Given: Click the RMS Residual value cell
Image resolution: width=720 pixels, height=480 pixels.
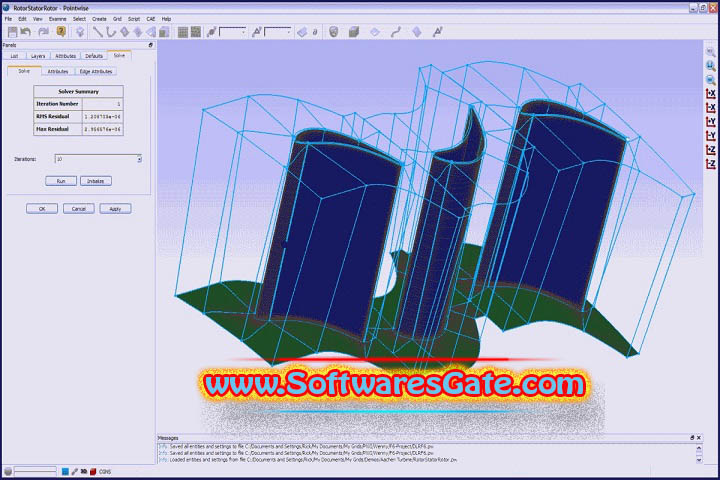Looking at the screenshot, I should tap(102, 117).
